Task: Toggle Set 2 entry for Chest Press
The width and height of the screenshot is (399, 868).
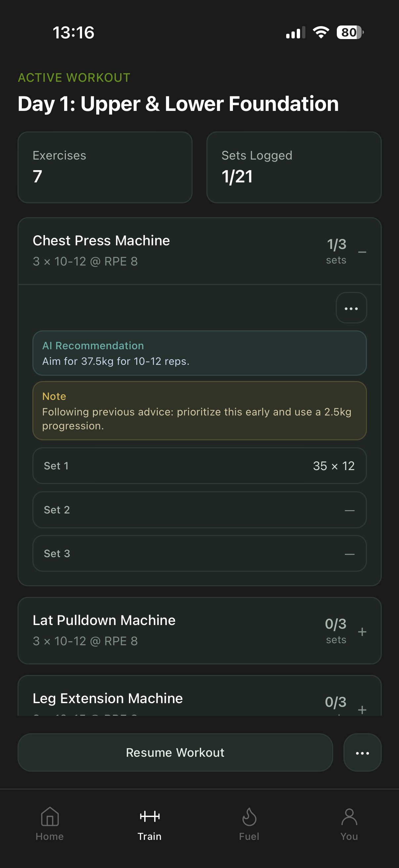Action: [x=199, y=510]
